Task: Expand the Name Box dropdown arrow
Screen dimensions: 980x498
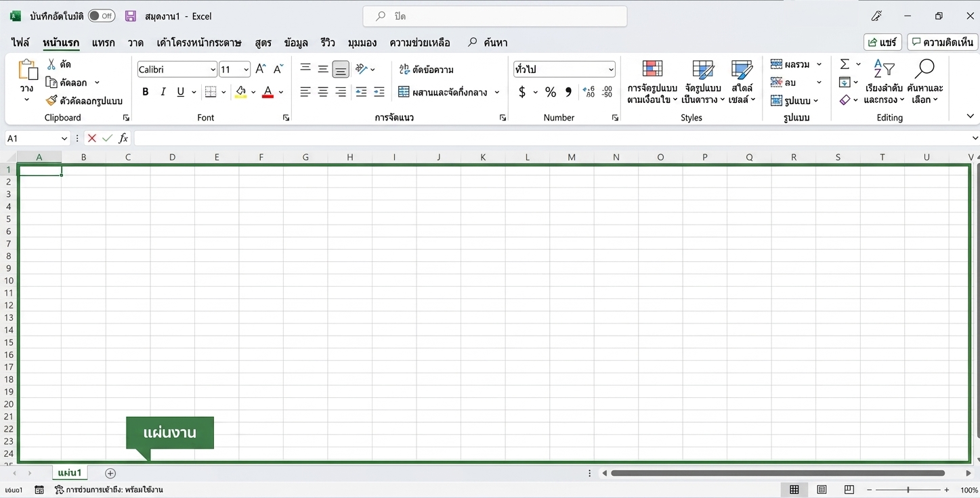Action: 64,138
